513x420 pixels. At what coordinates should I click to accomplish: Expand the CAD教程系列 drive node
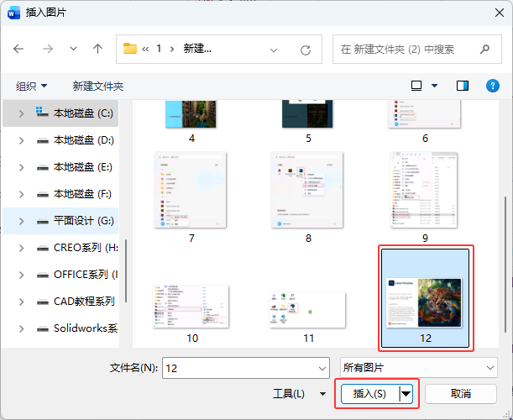[x=21, y=302]
